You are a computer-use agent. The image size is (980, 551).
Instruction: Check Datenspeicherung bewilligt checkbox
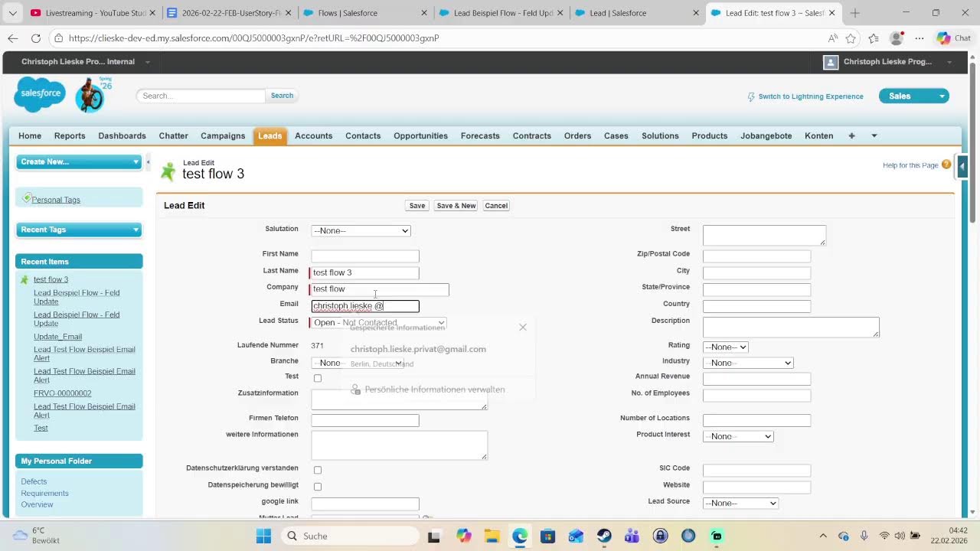(x=318, y=487)
